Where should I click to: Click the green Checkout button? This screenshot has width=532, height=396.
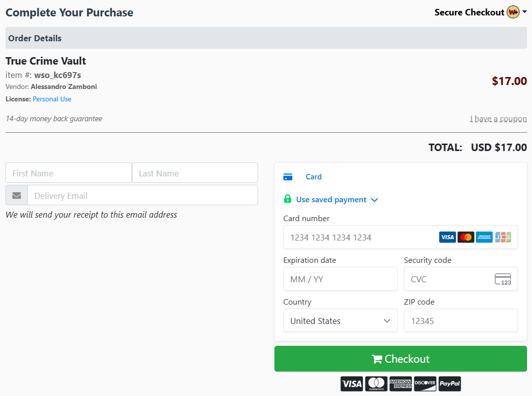click(x=400, y=359)
